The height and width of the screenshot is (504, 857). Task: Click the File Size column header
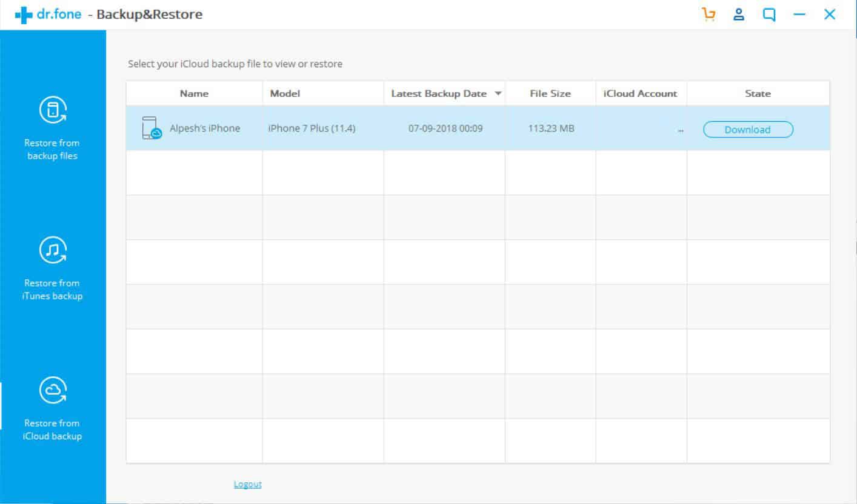(550, 93)
